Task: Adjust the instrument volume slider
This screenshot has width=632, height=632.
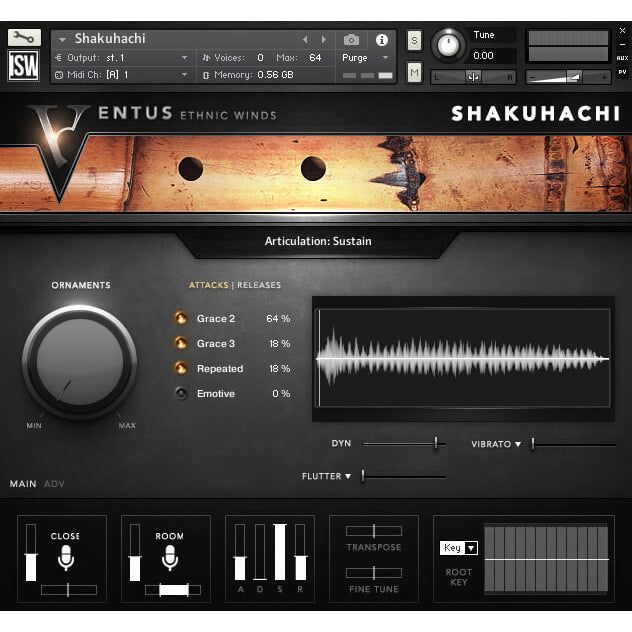Action: point(568,77)
